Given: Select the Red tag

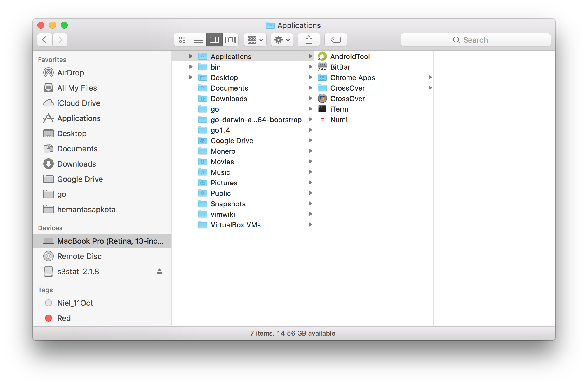Looking at the screenshot, I should coord(64,318).
